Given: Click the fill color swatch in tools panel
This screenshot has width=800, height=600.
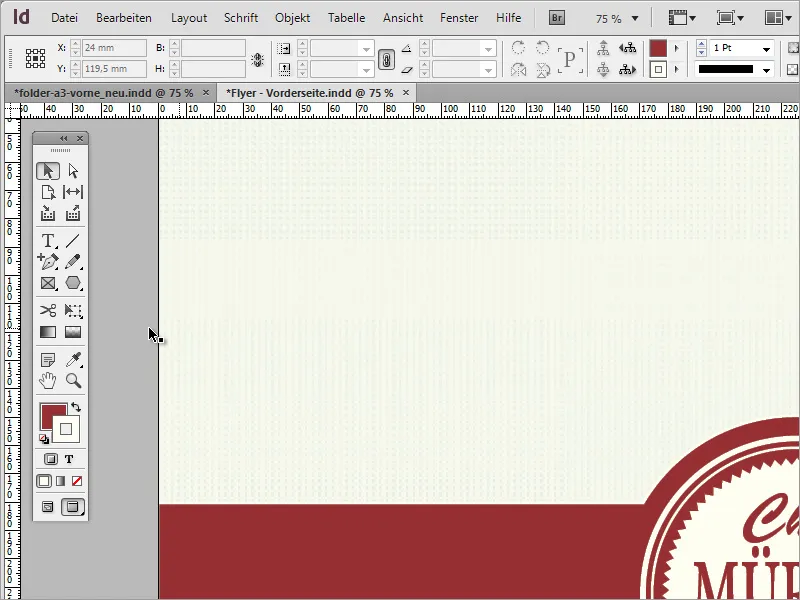Looking at the screenshot, I should 49,412.
